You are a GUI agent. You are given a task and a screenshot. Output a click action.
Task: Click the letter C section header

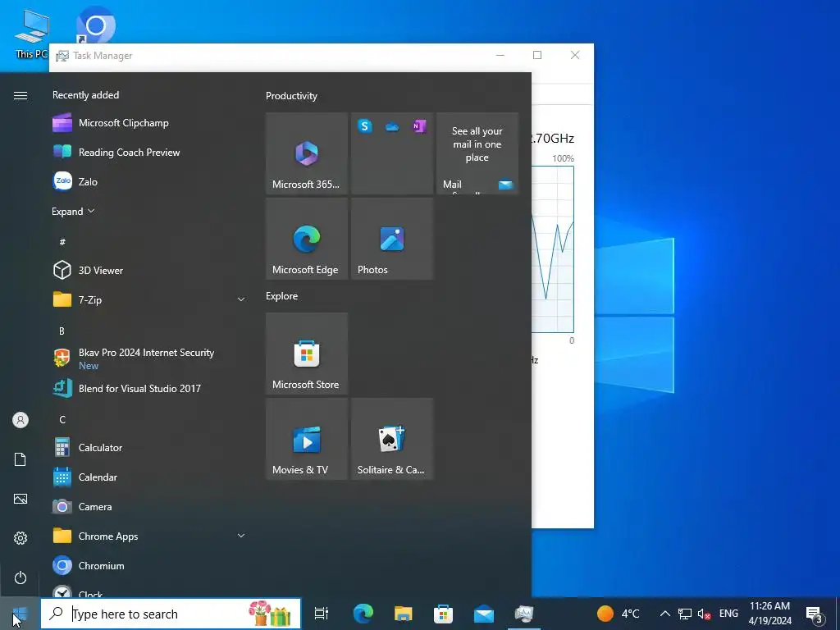tap(62, 419)
